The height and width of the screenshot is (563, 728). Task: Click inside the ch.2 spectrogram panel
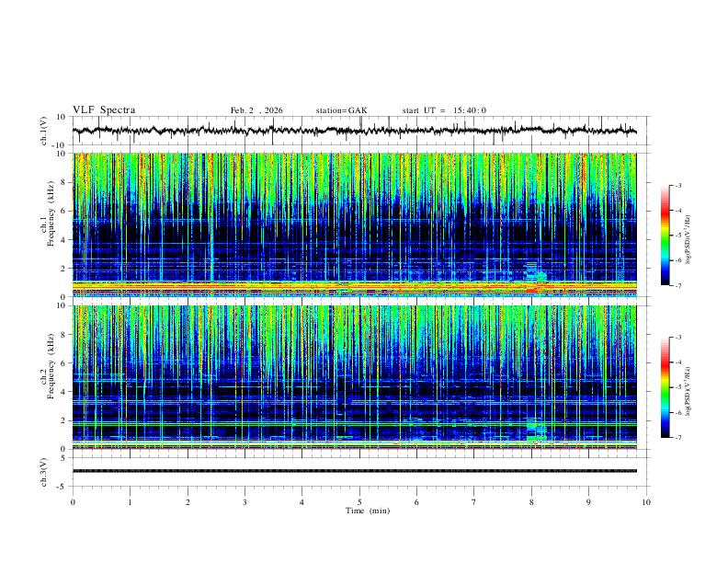355,377
